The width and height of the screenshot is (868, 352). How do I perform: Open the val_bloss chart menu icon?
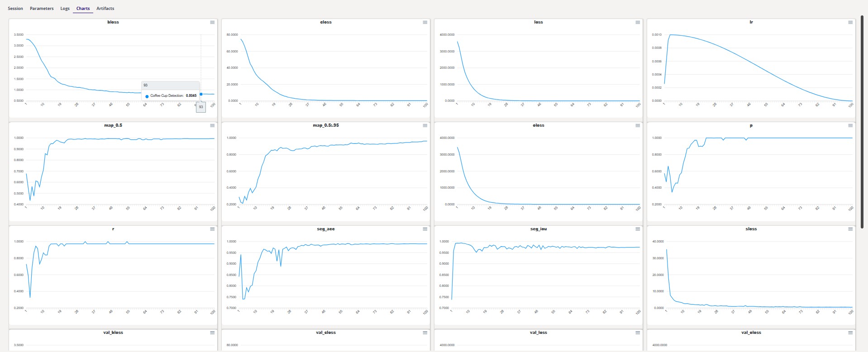[x=212, y=333]
